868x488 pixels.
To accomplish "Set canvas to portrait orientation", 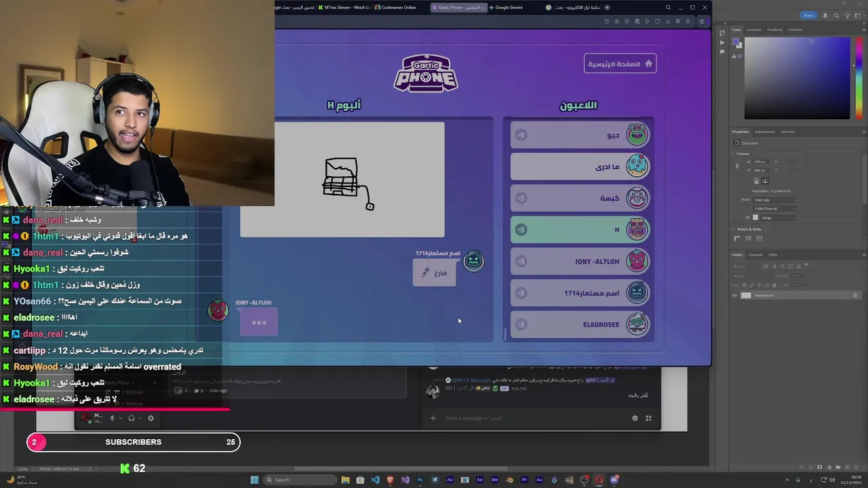I will (x=757, y=181).
